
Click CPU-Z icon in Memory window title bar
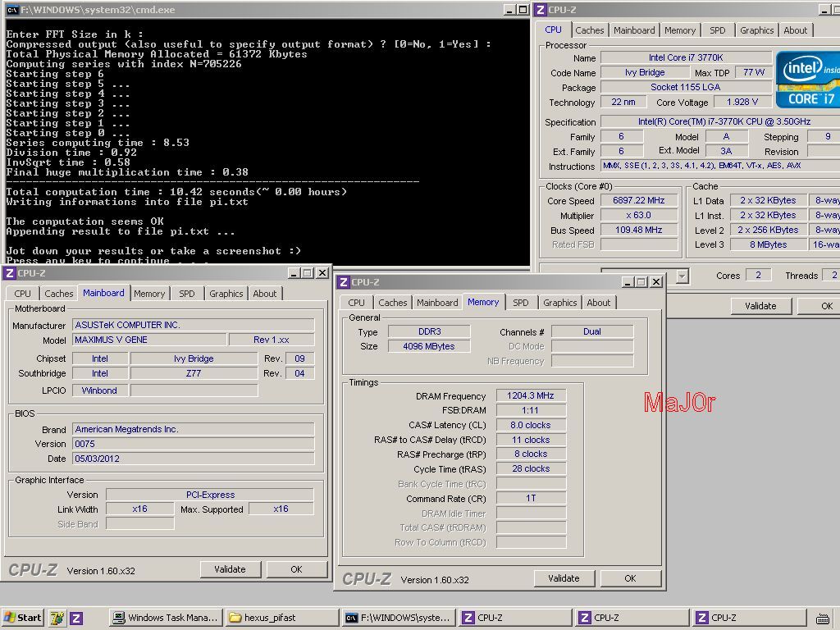pos(344,282)
